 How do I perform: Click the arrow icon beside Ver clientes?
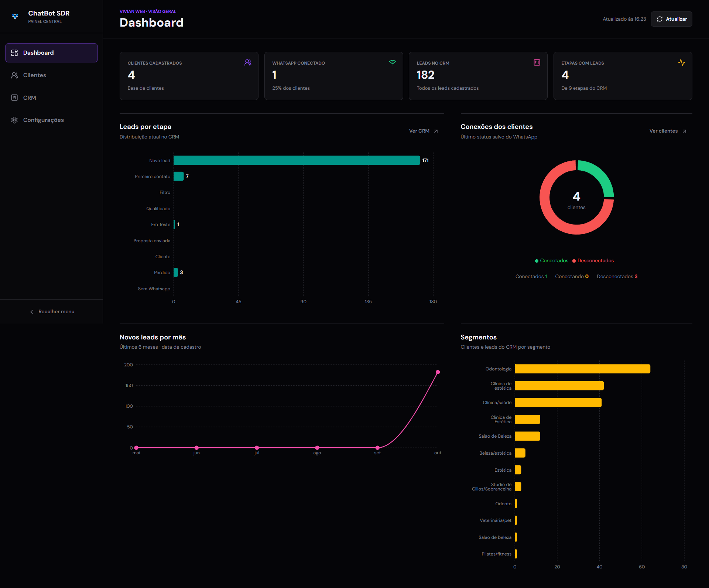(684, 131)
